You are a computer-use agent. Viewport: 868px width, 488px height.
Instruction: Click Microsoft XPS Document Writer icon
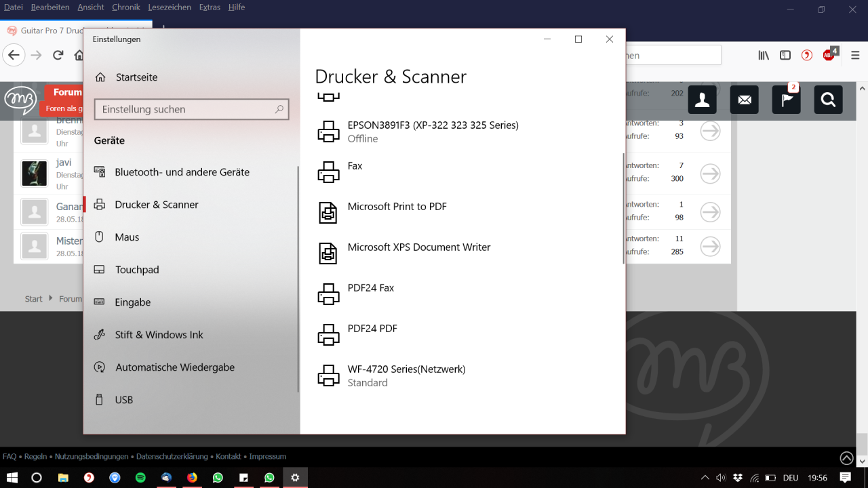pyautogui.click(x=328, y=253)
